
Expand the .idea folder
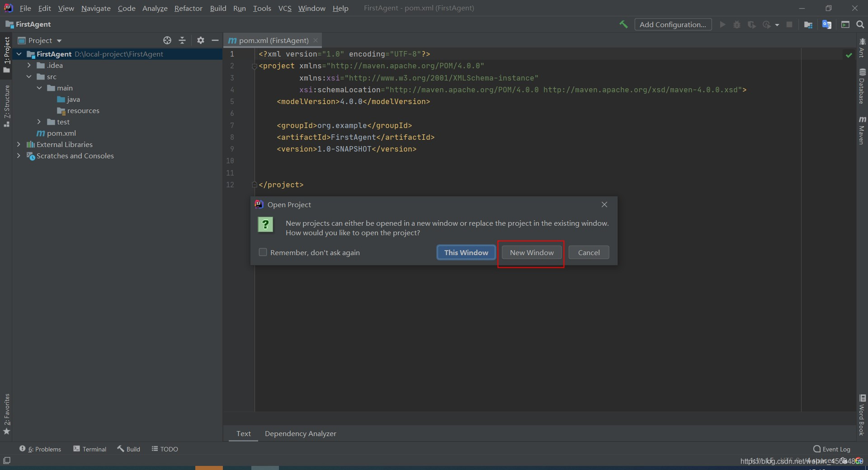(x=29, y=65)
